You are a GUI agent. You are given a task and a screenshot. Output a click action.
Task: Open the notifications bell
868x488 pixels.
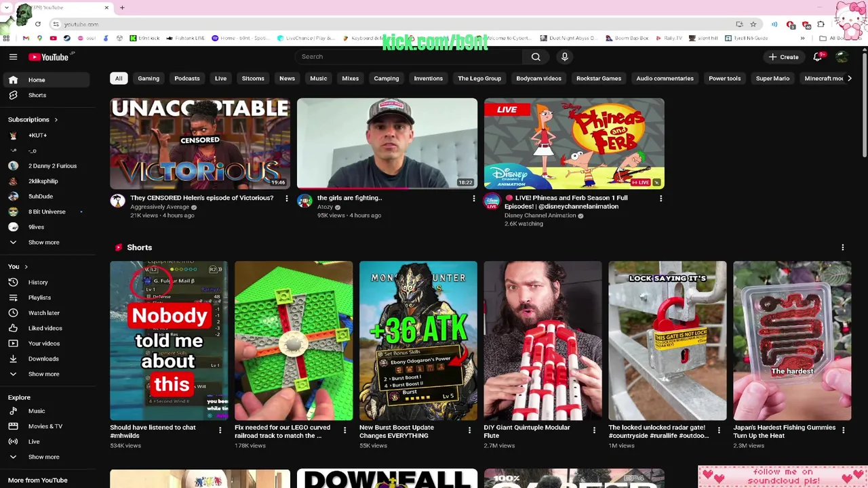coord(818,57)
